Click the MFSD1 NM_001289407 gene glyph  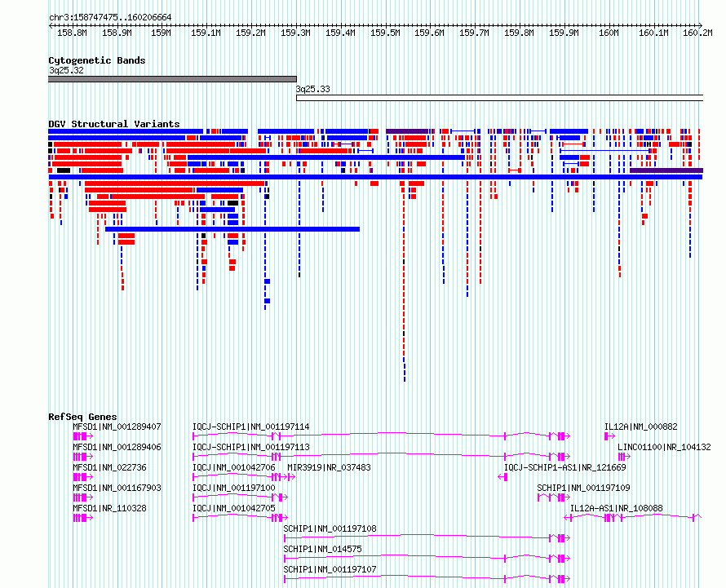click(x=83, y=436)
